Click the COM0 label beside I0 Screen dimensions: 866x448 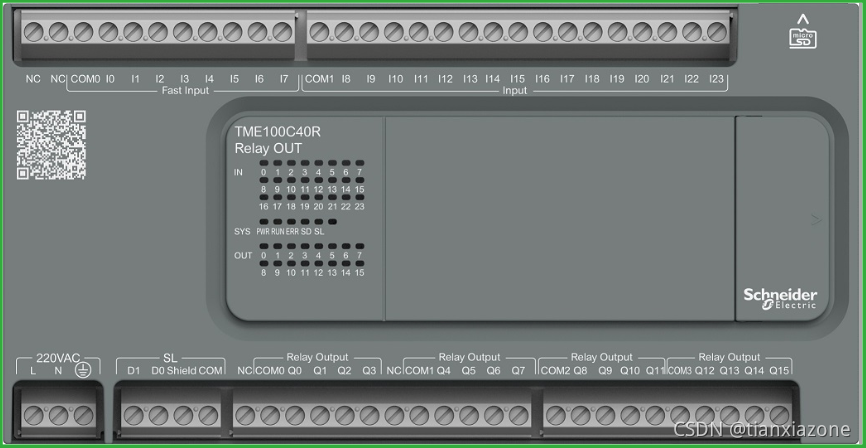(x=86, y=79)
